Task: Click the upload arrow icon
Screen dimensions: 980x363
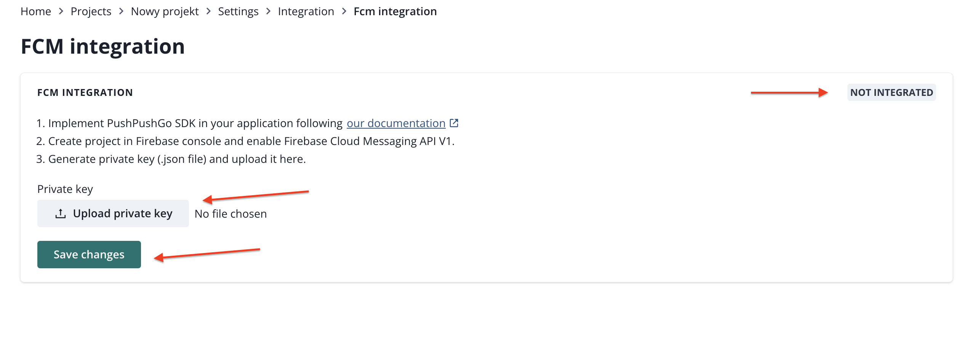Action: (61, 213)
